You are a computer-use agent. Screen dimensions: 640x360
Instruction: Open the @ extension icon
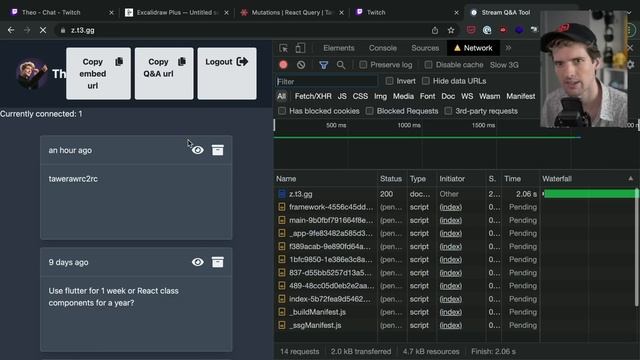coord(487,30)
